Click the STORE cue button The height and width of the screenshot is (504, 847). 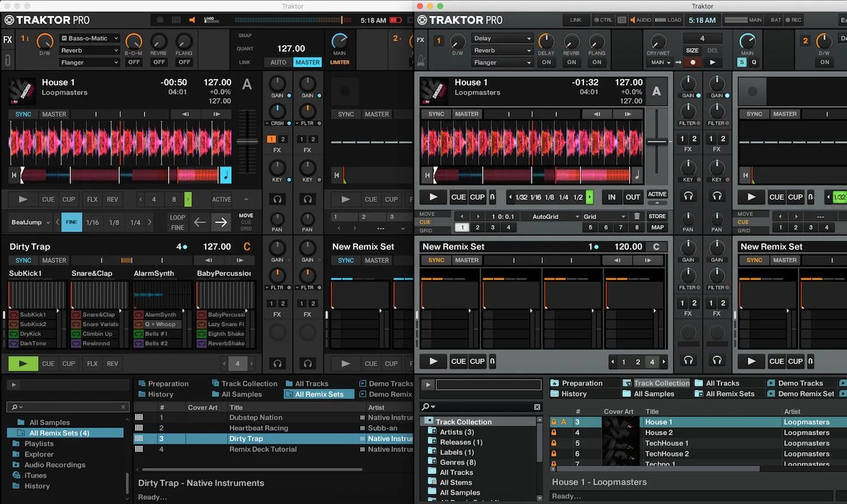[657, 217]
